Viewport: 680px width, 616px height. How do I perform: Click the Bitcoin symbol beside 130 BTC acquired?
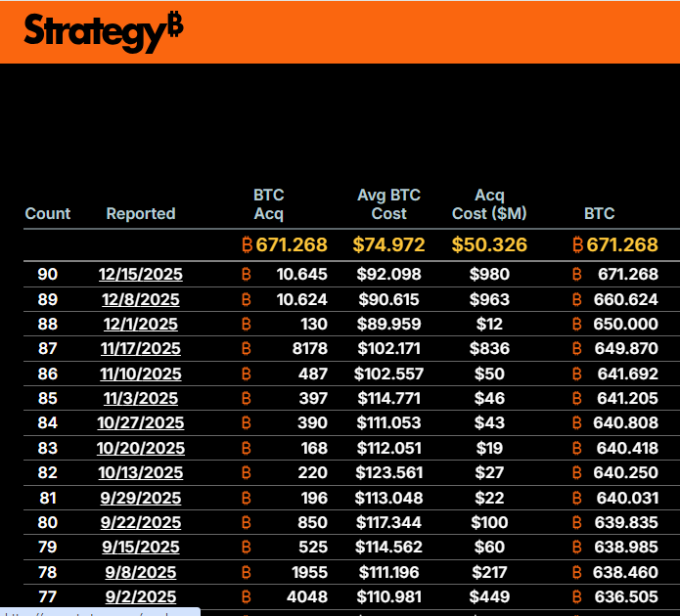[x=246, y=324]
